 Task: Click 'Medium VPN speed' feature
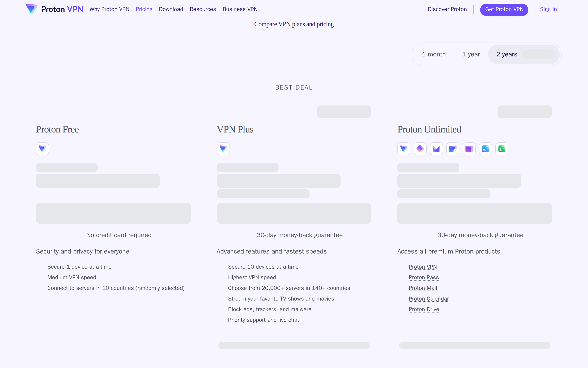[x=72, y=277]
